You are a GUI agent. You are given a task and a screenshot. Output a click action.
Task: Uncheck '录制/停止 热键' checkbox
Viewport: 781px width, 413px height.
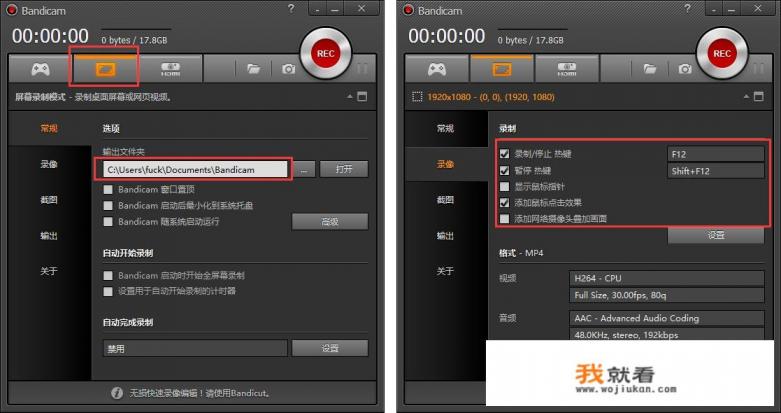coord(505,154)
